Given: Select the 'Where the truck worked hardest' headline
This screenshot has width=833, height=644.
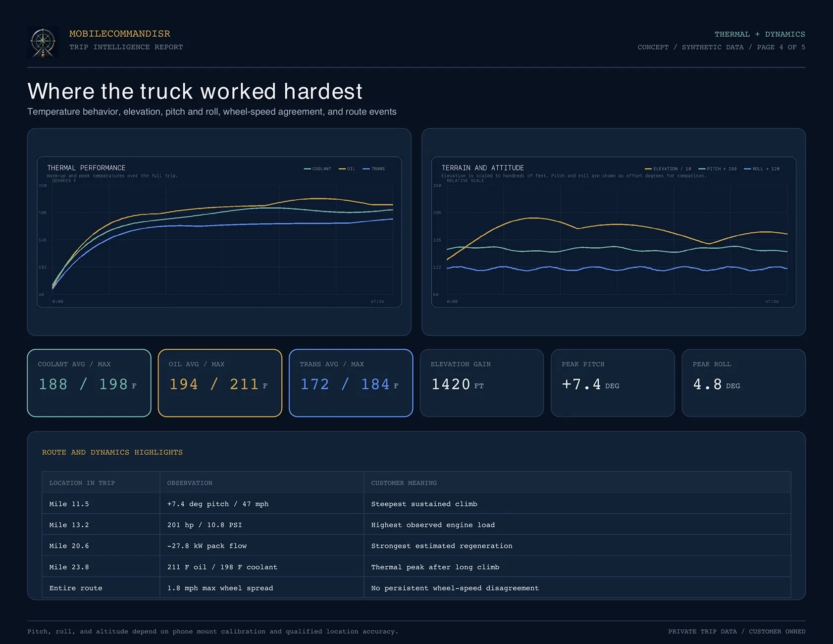Looking at the screenshot, I should tap(195, 91).
